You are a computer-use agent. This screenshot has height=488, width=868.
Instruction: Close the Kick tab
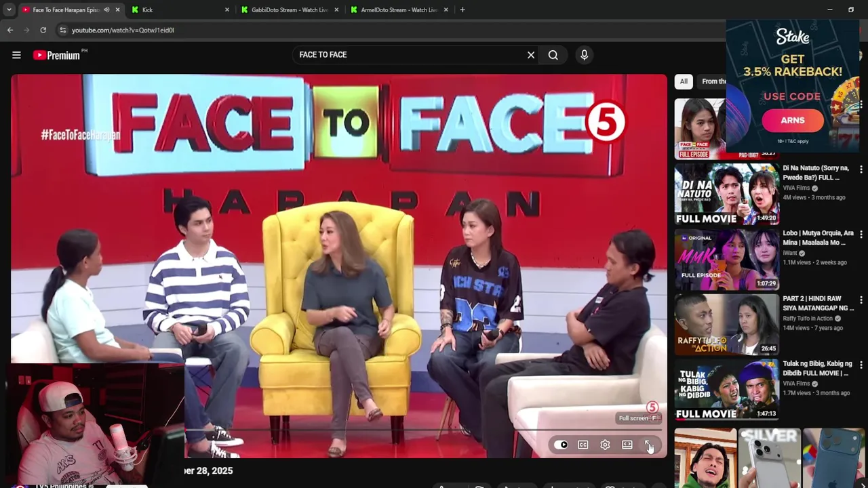pyautogui.click(x=226, y=9)
